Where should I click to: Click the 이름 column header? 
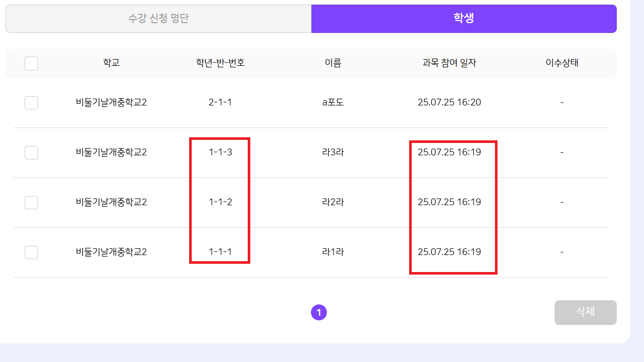333,63
